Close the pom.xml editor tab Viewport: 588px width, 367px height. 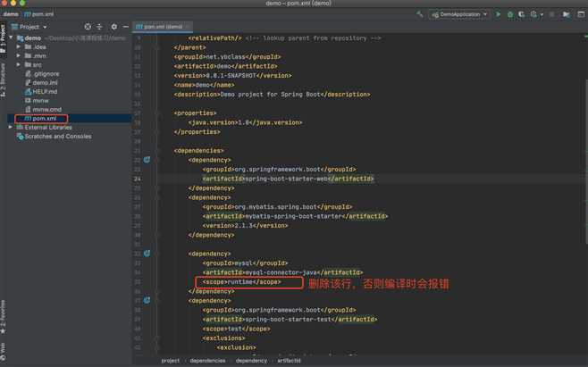189,27
